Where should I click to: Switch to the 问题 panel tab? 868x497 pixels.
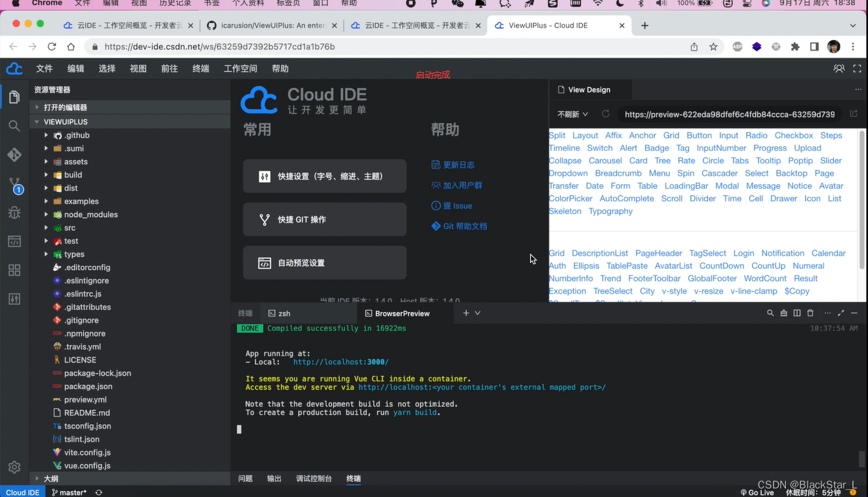point(245,479)
